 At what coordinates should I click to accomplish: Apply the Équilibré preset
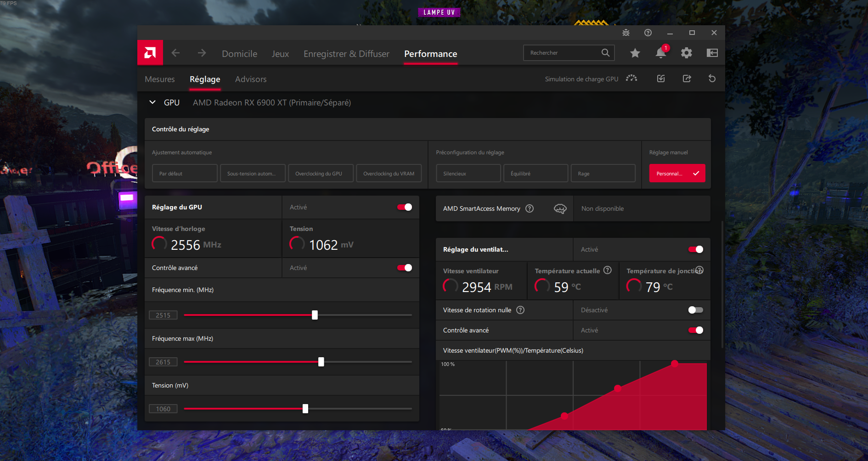pyautogui.click(x=536, y=174)
